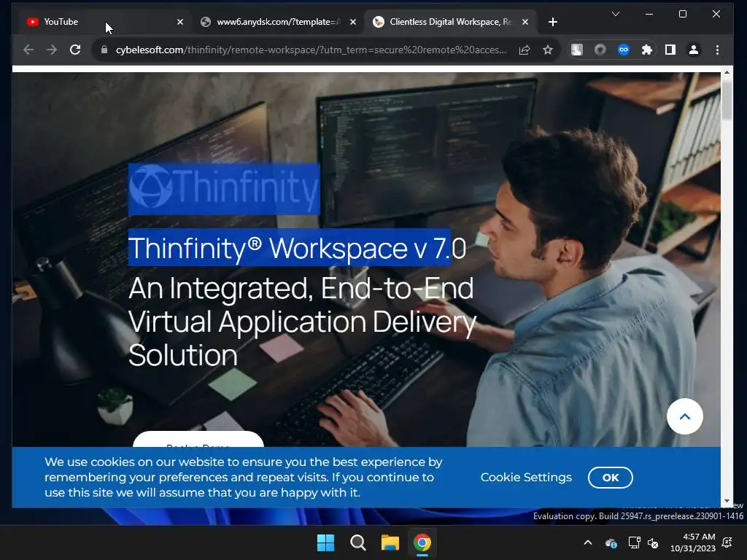Close the Clientless Digital Workspace tab
The height and width of the screenshot is (560, 747).
point(525,22)
